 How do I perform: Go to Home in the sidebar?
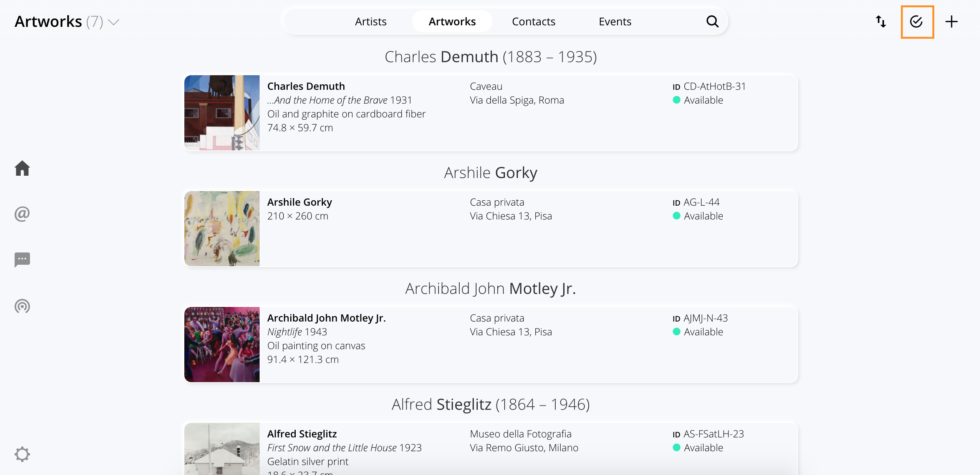tap(22, 168)
